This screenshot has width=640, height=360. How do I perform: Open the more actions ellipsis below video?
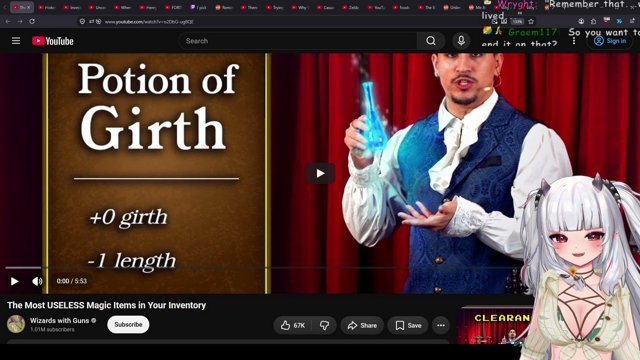(x=441, y=325)
